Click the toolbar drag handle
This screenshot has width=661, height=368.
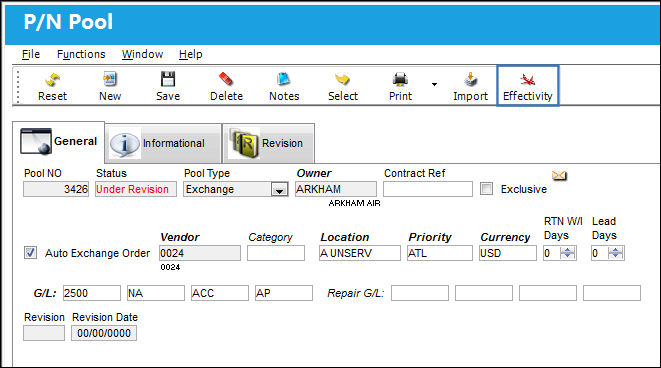pos(18,86)
